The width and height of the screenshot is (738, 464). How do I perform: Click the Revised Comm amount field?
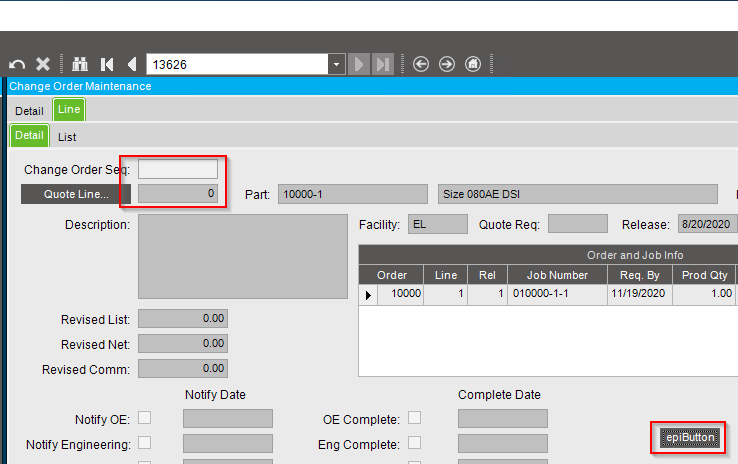tap(183, 368)
